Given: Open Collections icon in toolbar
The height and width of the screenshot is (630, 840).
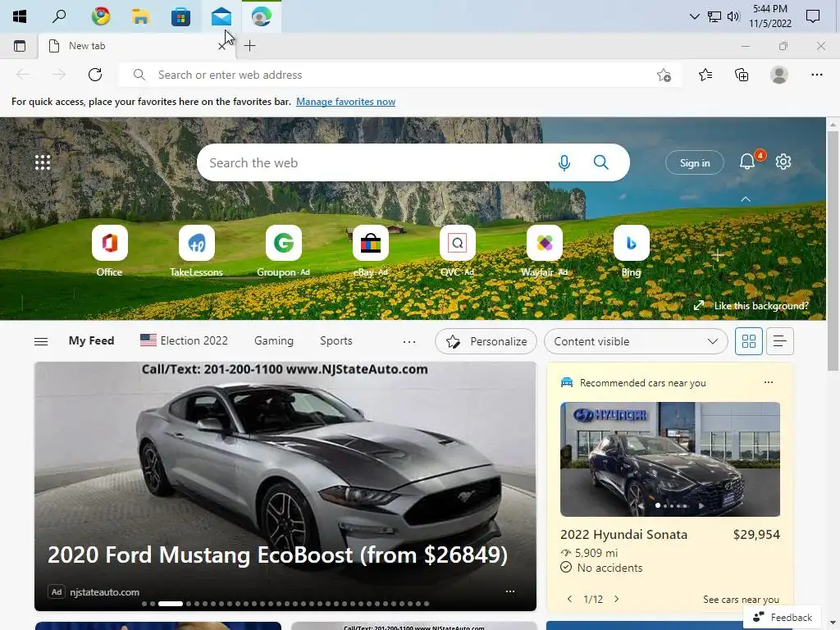Looking at the screenshot, I should click(x=742, y=75).
